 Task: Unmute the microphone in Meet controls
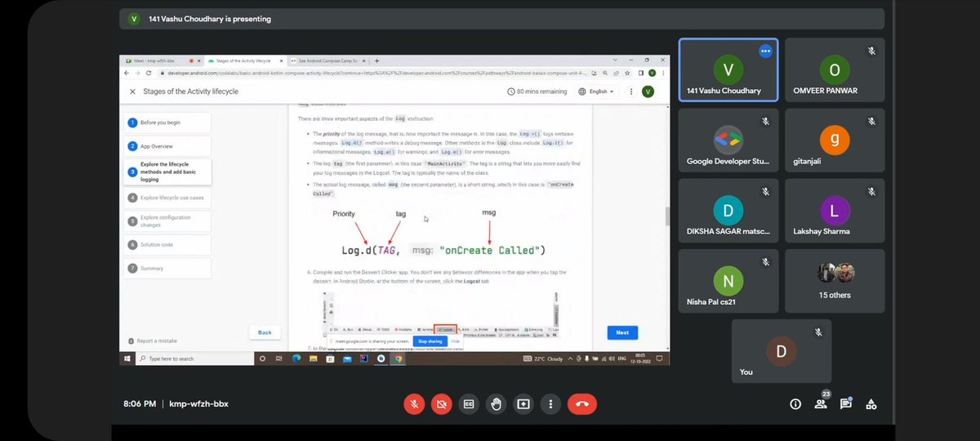(x=415, y=403)
